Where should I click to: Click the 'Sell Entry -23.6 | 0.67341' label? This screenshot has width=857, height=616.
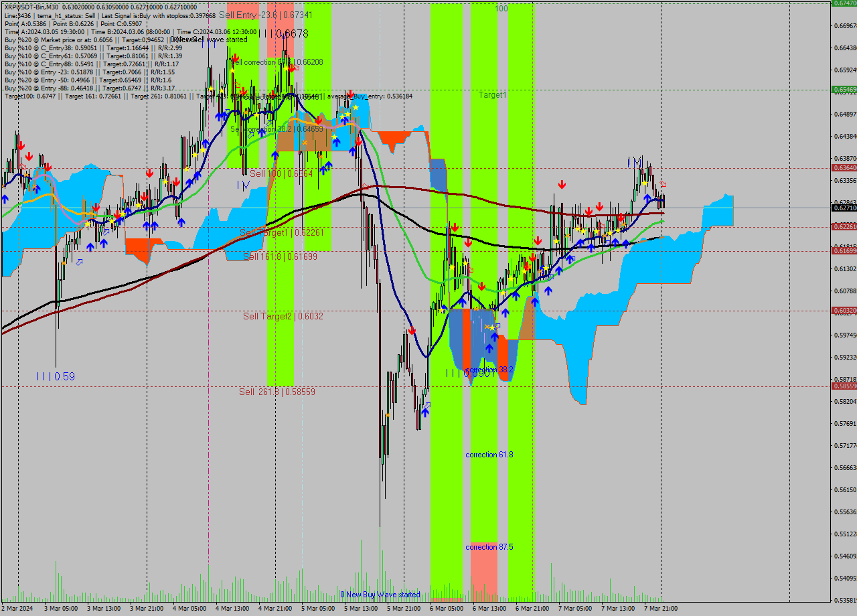pyautogui.click(x=266, y=15)
